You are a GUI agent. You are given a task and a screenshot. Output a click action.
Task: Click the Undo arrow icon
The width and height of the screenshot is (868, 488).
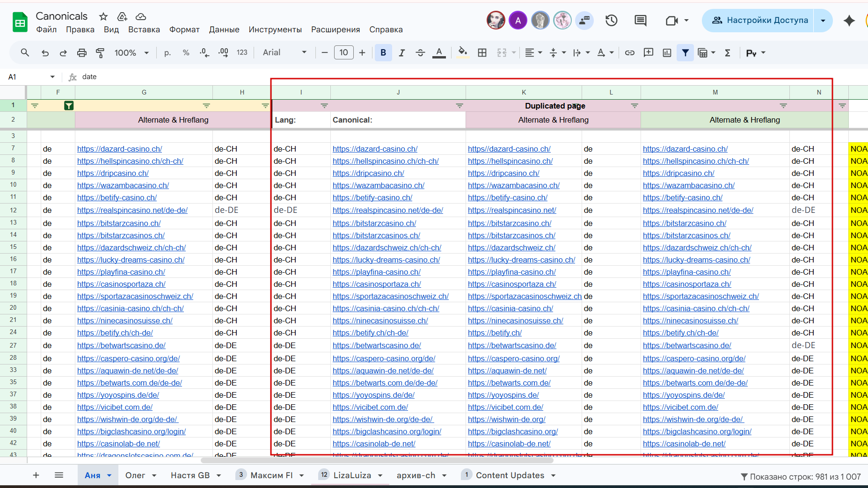[x=45, y=53]
